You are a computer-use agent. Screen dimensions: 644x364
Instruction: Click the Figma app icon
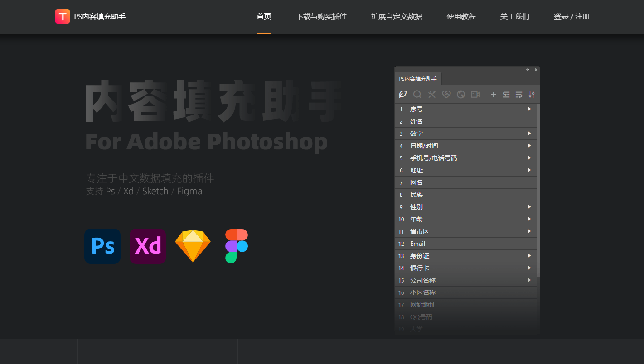[237, 246]
